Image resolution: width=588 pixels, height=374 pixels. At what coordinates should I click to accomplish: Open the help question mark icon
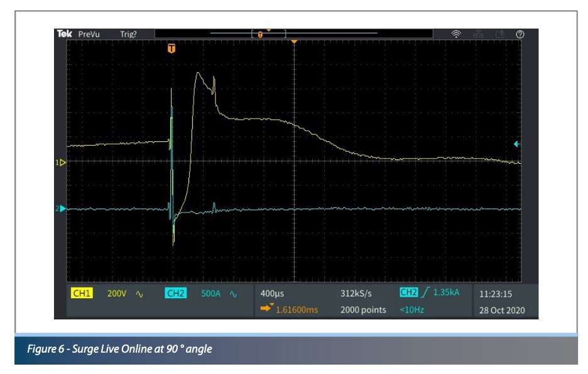(520, 33)
